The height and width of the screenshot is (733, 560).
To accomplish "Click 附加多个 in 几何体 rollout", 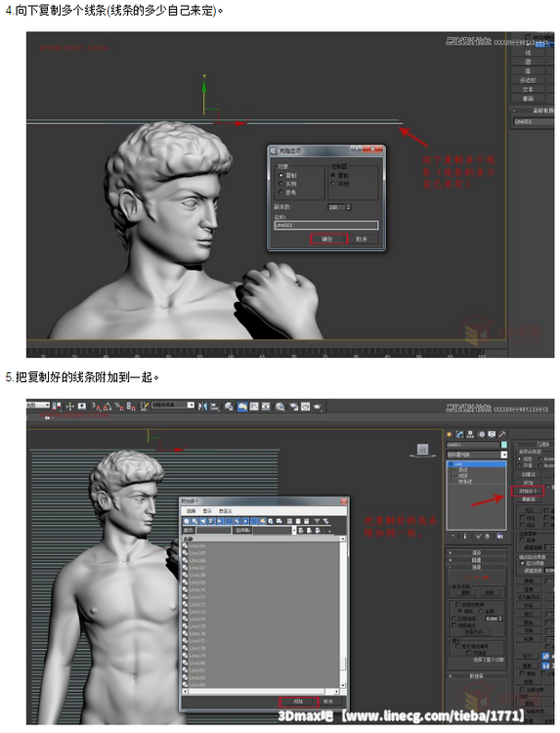I will tap(528, 491).
